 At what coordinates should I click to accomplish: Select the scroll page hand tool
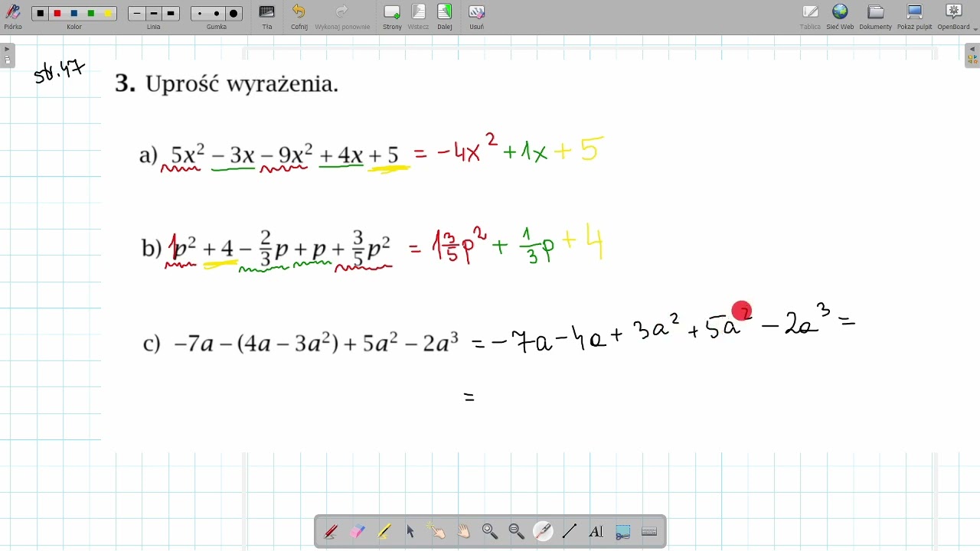click(x=464, y=531)
